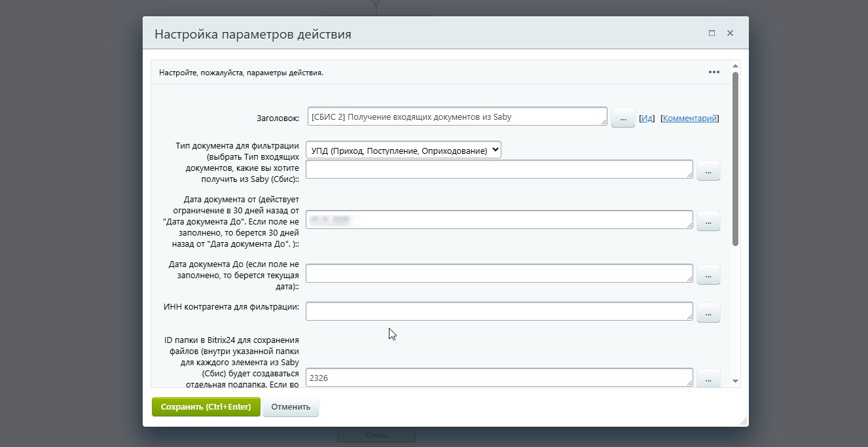This screenshot has width=868, height=447.
Task: Open value picker for Дата документа До
Action: click(x=708, y=275)
